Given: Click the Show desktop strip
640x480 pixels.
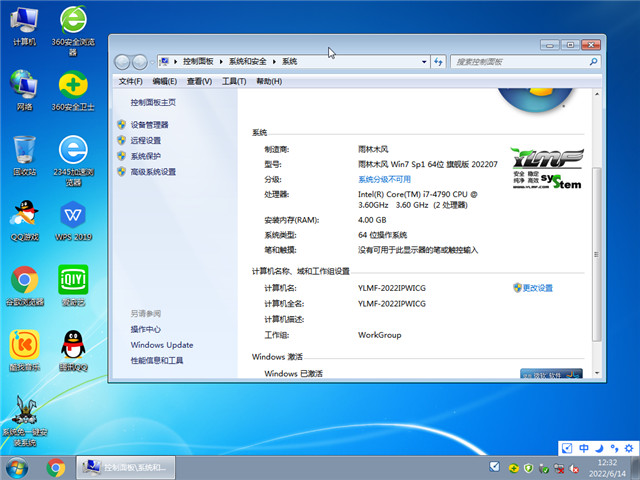Looking at the screenshot, I should pos(636,468).
